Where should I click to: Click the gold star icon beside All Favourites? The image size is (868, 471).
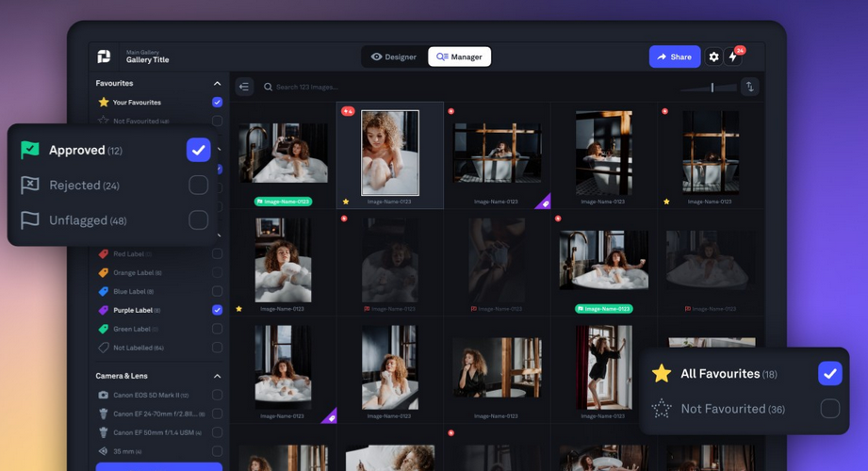[x=661, y=374]
